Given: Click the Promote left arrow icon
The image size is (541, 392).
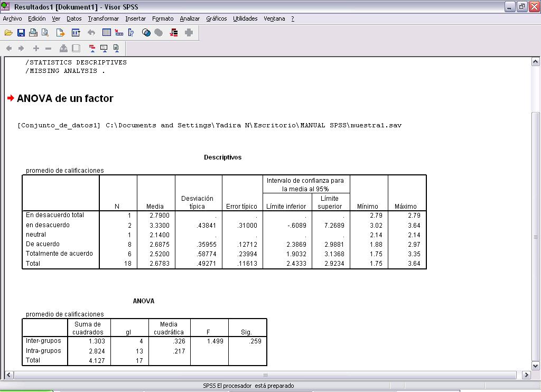Looking at the screenshot, I should 9,48.
